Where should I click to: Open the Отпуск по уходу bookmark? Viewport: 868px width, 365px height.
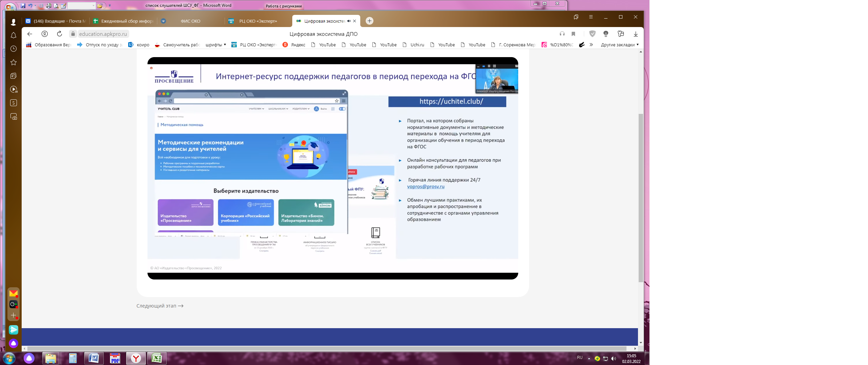pyautogui.click(x=100, y=45)
